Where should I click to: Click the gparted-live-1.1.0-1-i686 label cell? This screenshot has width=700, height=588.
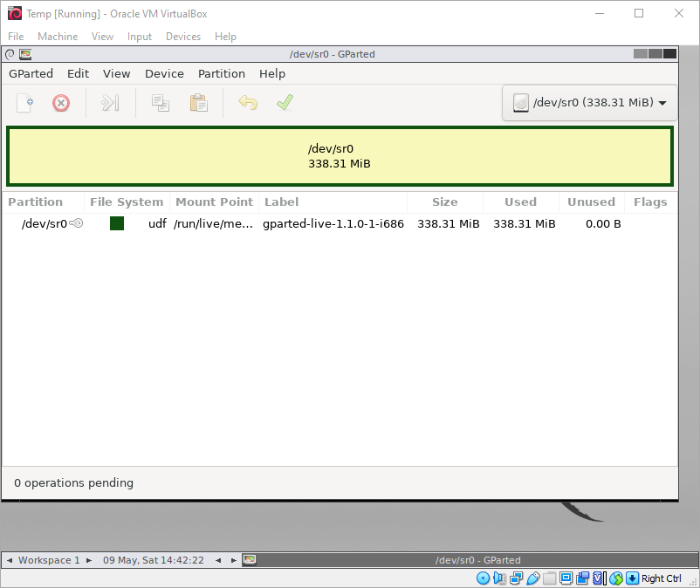pos(333,223)
